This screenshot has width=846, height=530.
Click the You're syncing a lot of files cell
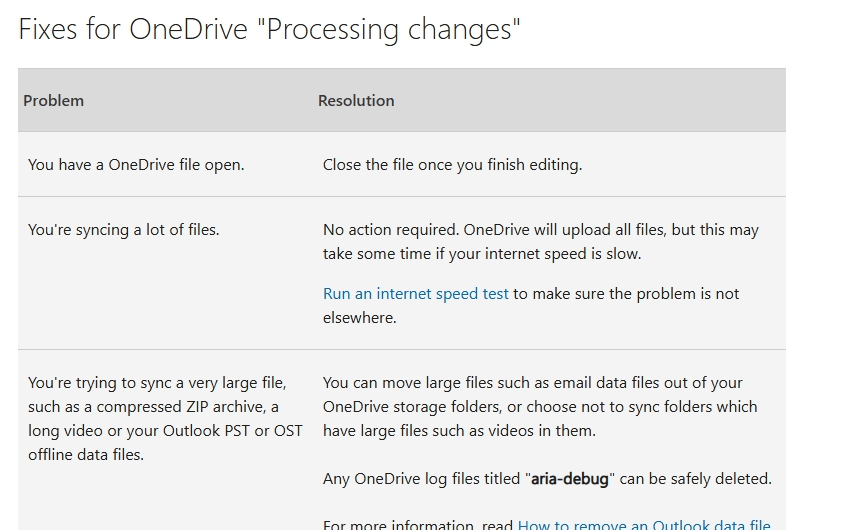124,230
